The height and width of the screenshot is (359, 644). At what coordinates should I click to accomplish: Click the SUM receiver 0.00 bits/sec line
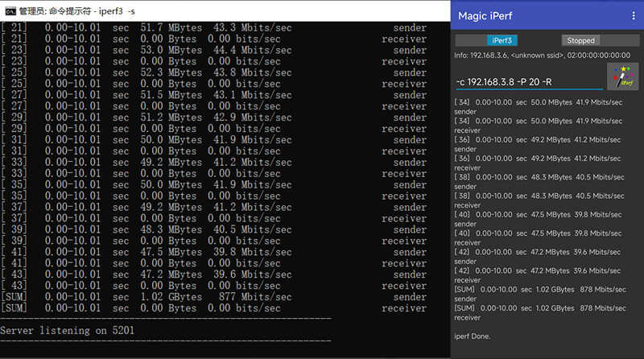click(x=213, y=307)
